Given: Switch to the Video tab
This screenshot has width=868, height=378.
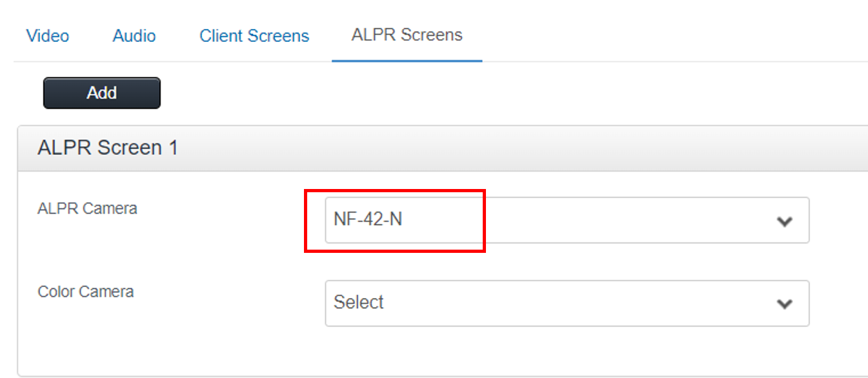Looking at the screenshot, I should click(48, 35).
